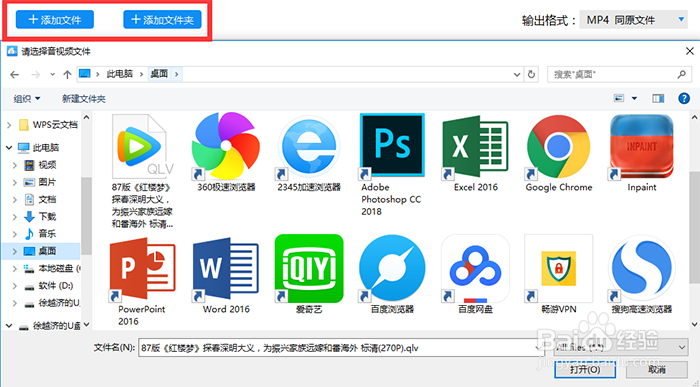Close the 请选择音视频文件 dialog

(690, 51)
